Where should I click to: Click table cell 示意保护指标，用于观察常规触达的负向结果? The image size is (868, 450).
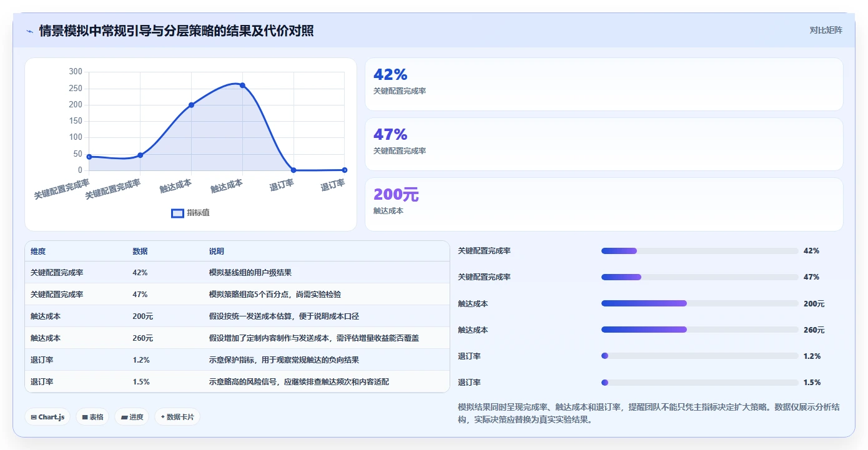tap(284, 360)
